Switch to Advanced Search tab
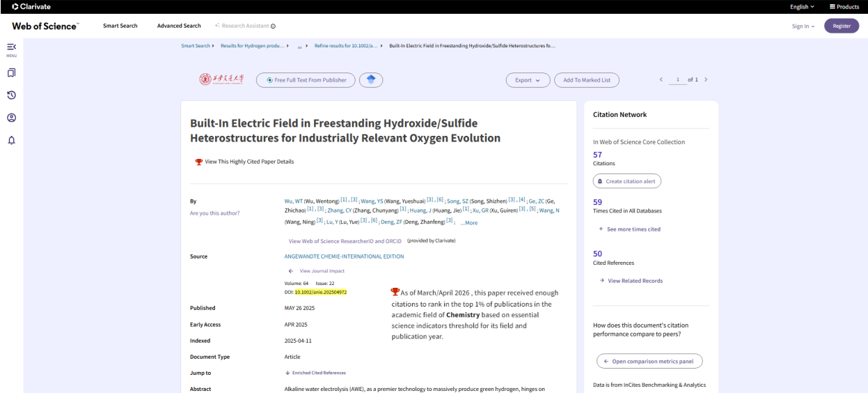Screen dimensions: 868x393 coord(179,26)
